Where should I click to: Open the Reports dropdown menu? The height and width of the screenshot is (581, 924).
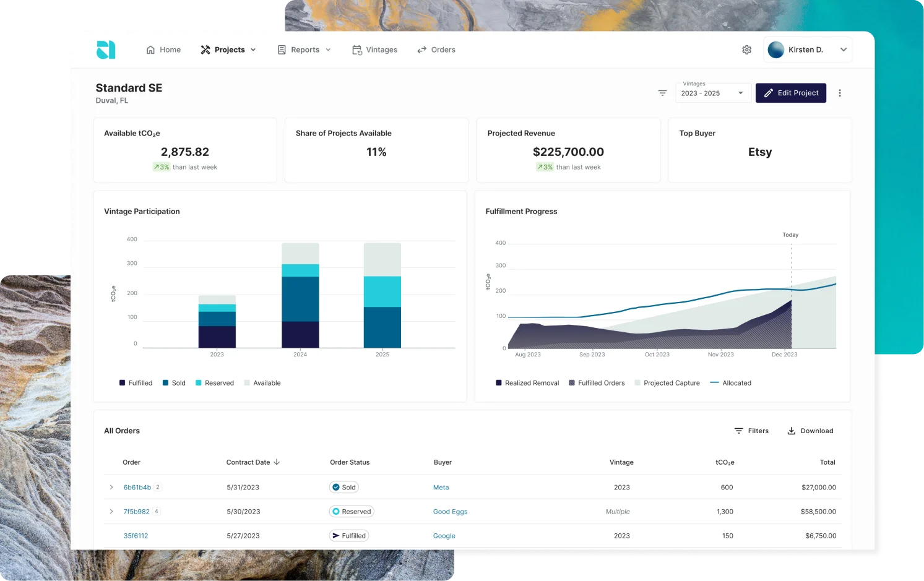click(304, 49)
